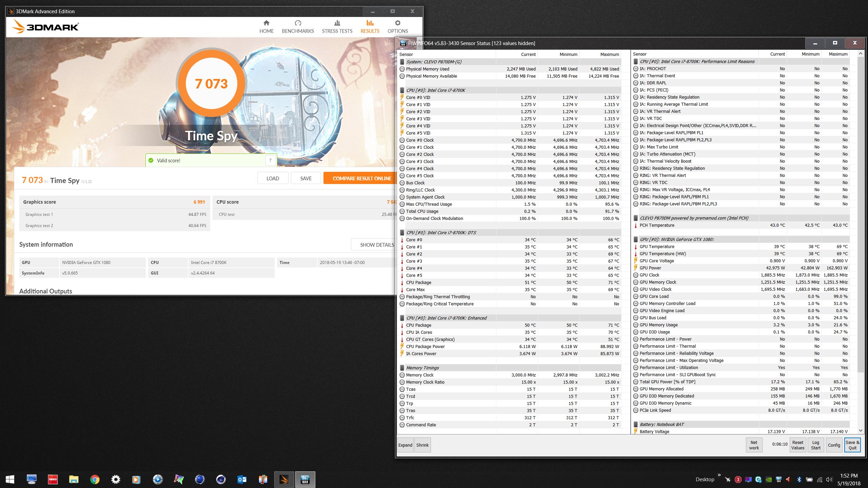Click COMPARE RESULT ONLINE button

[360, 178]
